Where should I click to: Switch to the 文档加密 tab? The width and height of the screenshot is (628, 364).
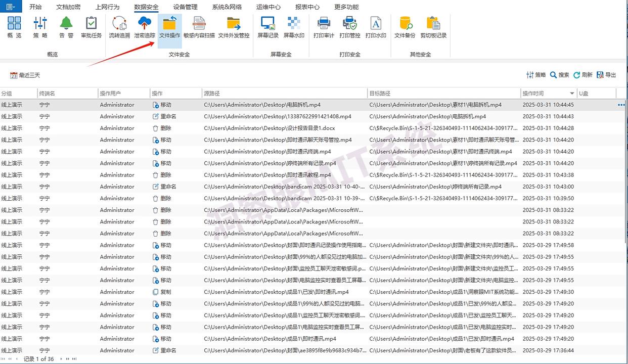pos(68,7)
